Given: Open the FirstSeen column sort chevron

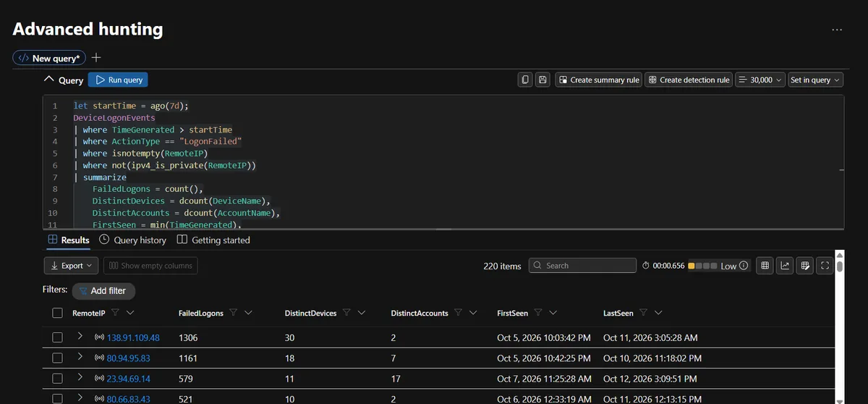Looking at the screenshot, I should point(553,313).
